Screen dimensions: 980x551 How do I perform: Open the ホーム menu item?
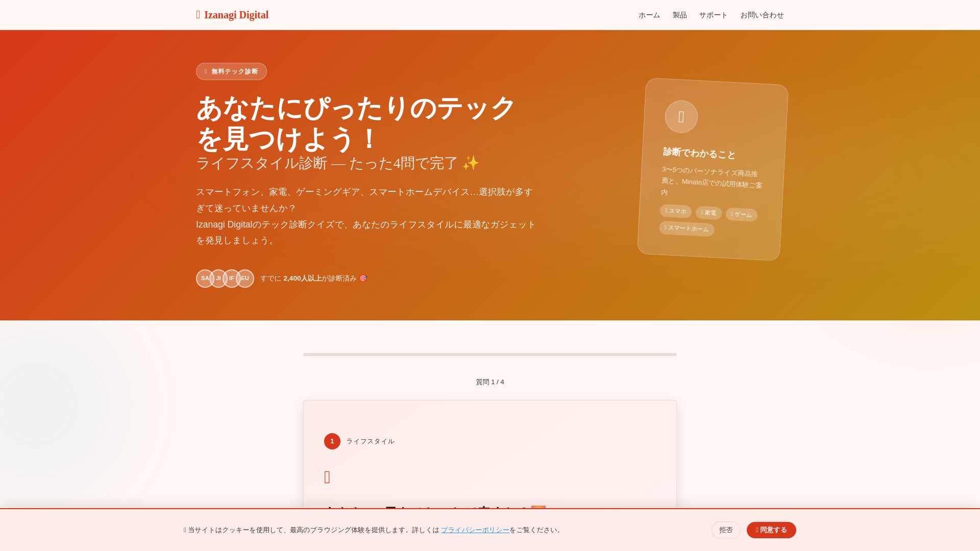click(x=649, y=15)
